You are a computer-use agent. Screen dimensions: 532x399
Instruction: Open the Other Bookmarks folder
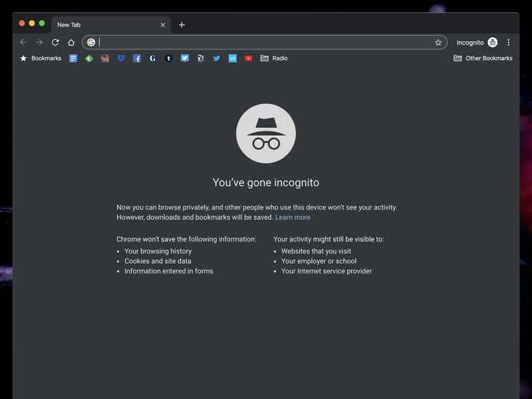[x=483, y=58]
